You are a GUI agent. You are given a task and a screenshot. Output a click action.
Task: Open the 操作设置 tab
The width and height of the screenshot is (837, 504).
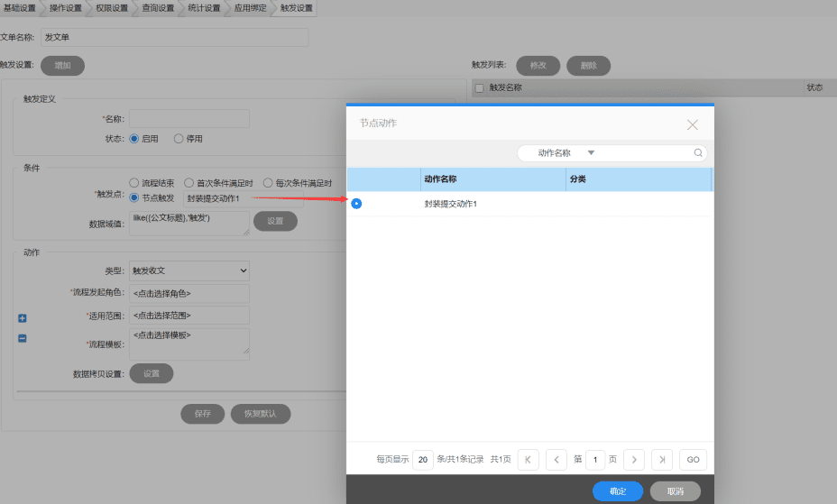click(x=66, y=8)
